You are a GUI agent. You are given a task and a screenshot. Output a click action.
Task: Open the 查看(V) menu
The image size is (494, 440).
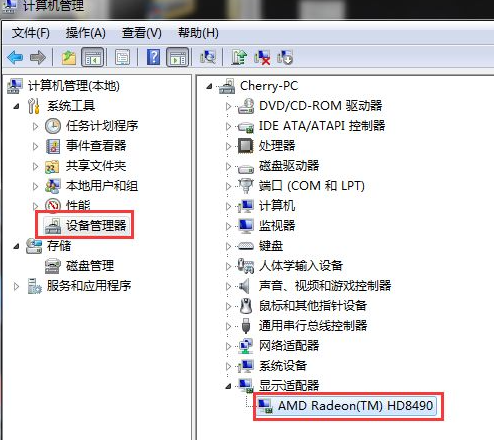tap(142, 33)
